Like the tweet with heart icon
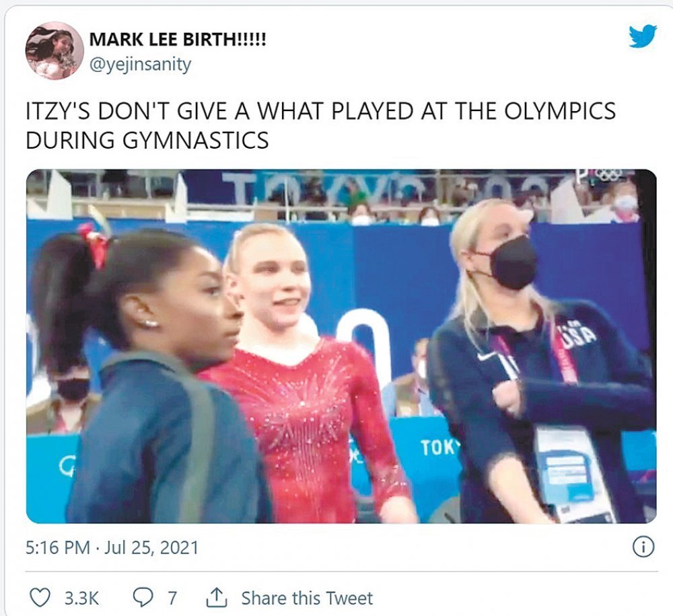673x616 pixels. click(41, 598)
